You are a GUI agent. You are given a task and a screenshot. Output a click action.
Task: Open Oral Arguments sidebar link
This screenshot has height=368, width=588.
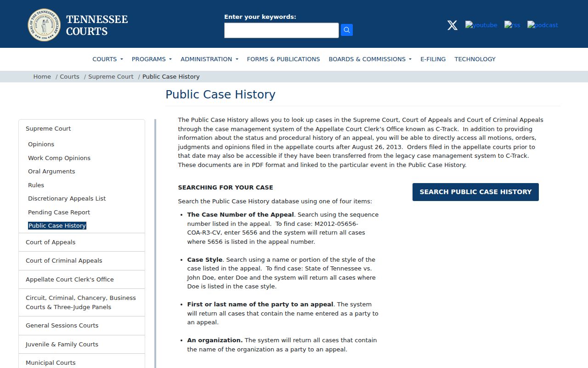(51, 172)
